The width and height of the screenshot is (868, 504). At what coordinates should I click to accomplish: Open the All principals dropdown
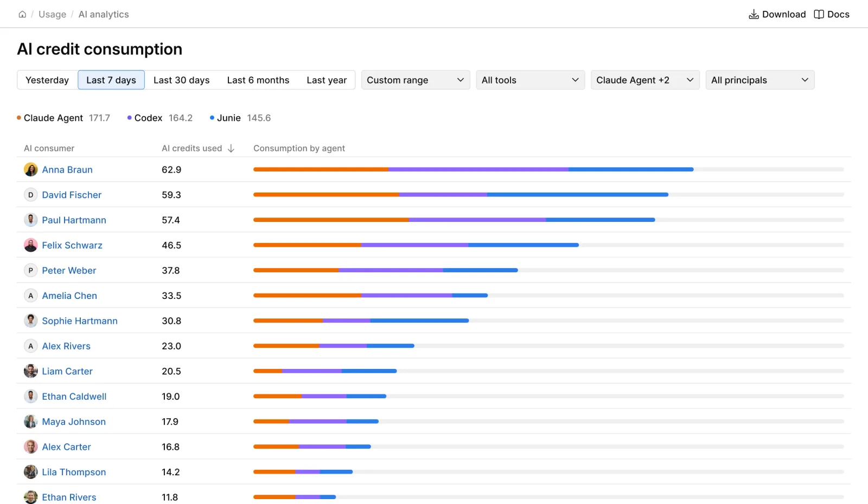[x=760, y=80]
